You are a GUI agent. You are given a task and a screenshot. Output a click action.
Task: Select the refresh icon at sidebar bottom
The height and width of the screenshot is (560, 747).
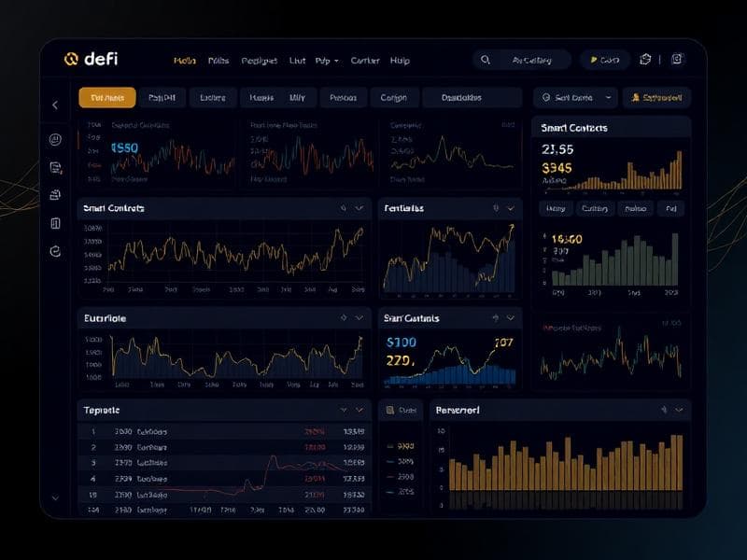[x=53, y=249]
